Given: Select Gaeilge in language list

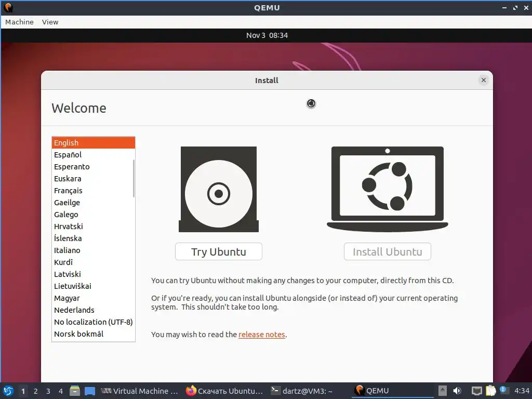Looking at the screenshot, I should tap(94, 203).
